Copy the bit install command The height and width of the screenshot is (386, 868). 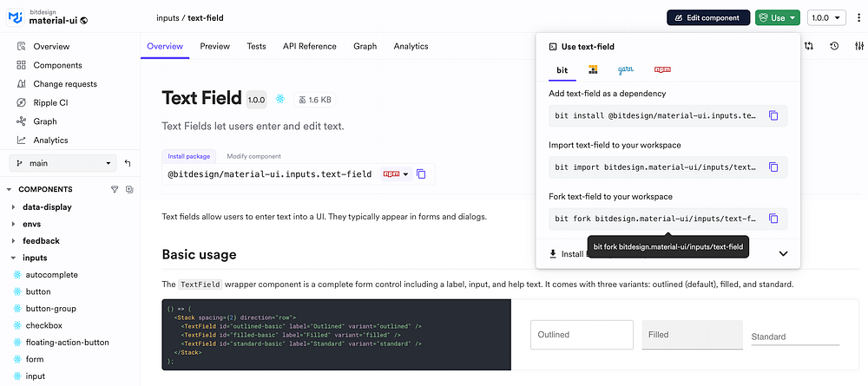[x=773, y=115]
